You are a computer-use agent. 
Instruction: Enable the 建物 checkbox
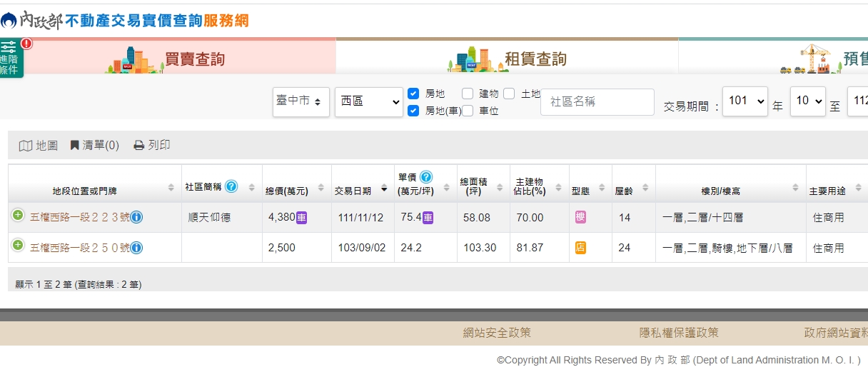point(468,94)
